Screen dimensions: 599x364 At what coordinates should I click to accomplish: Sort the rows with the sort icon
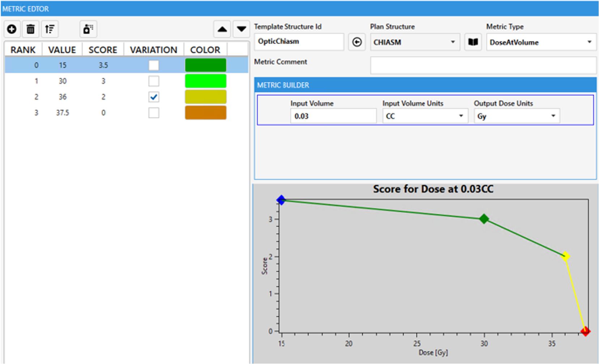click(x=50, y=29)
